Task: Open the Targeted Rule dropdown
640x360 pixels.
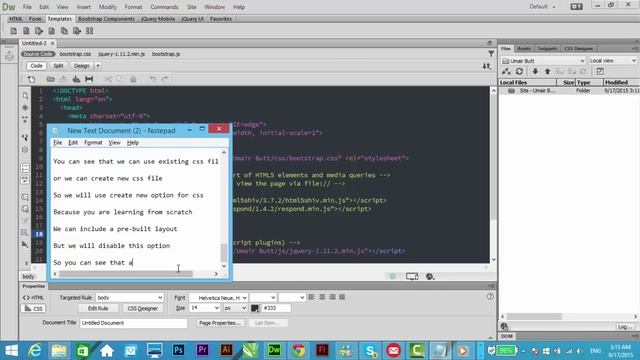Action: (x=129, y=298)
